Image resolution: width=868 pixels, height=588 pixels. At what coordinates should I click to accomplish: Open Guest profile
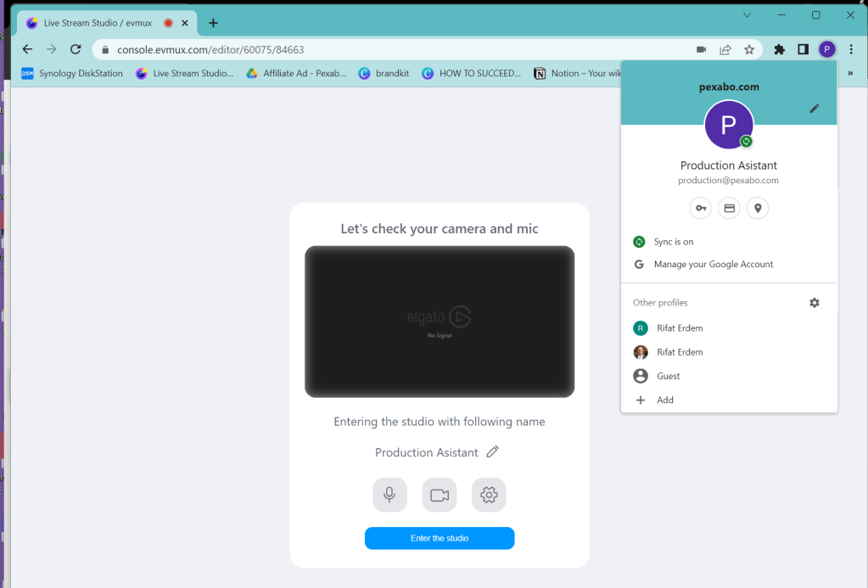729,376
